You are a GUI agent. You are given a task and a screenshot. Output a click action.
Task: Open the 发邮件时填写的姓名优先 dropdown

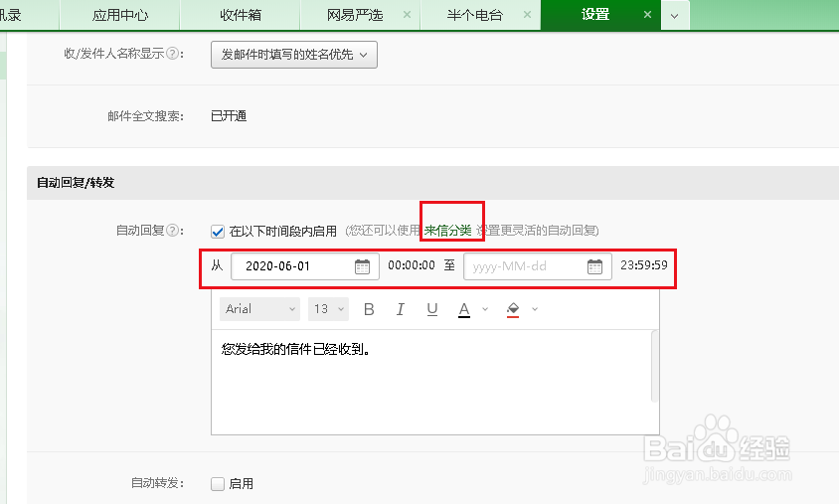pos(294,55)
